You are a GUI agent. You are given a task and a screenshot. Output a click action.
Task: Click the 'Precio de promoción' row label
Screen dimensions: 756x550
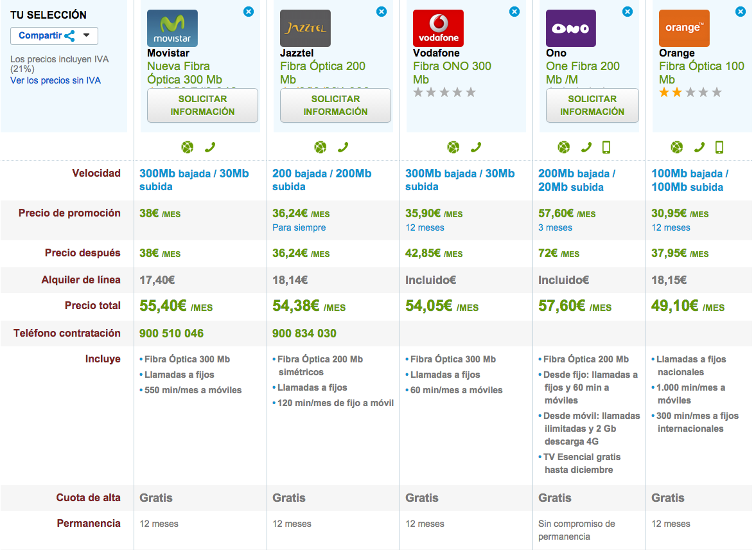pos(69,213)
